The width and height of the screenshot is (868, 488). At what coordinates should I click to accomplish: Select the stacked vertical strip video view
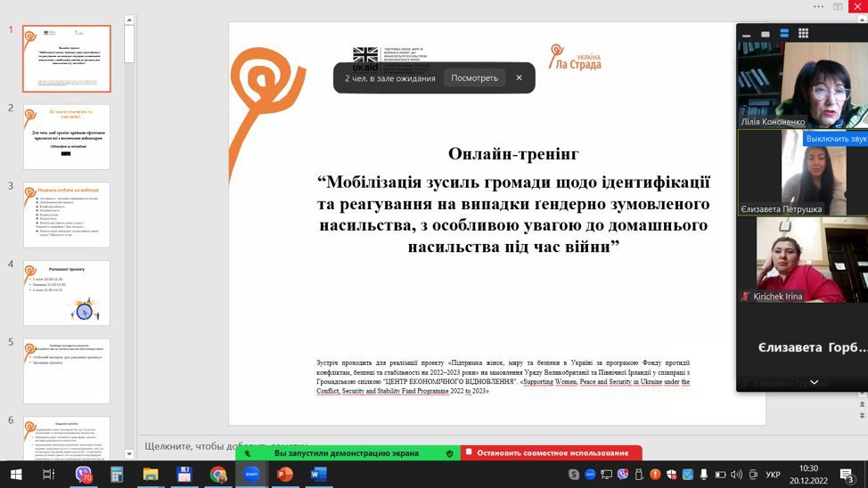pyautogui.click(x=784, y=33)
